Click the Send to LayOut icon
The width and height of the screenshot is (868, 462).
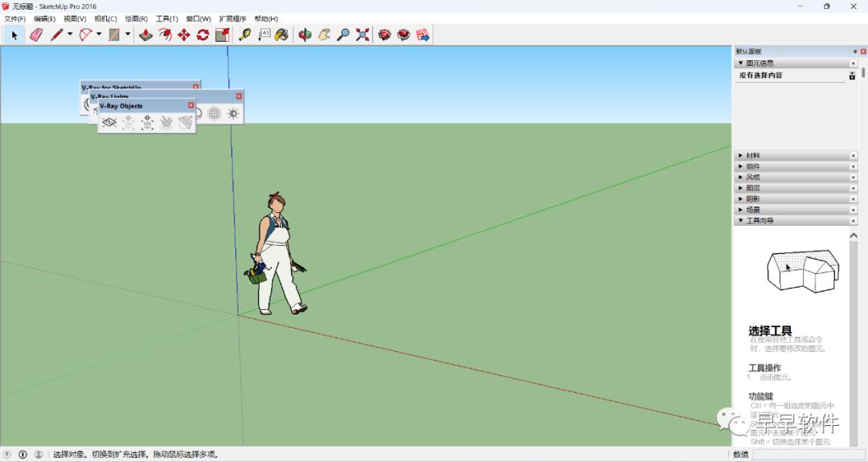(423, 35)
